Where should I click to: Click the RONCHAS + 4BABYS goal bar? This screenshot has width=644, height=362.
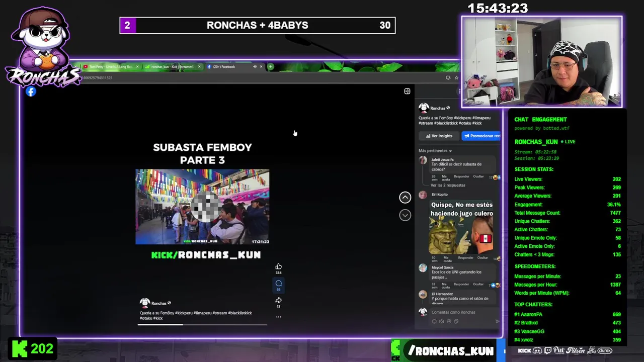[258, 25]
